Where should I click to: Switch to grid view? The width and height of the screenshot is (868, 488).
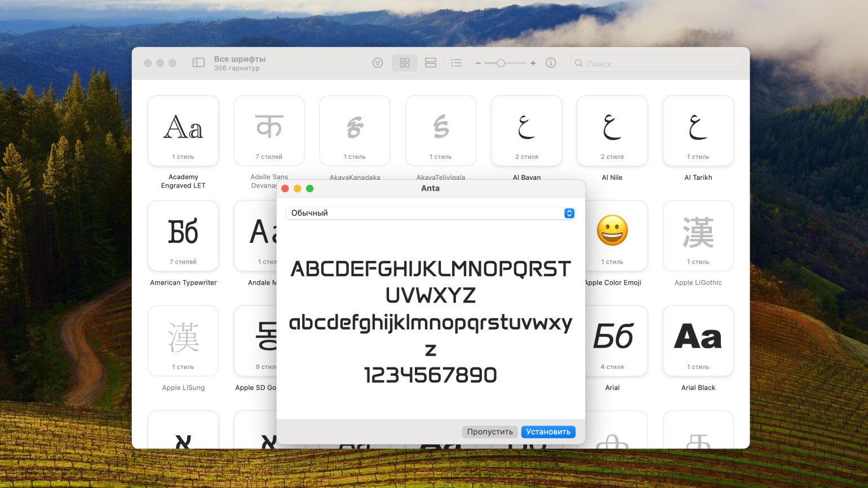(405, 63)
